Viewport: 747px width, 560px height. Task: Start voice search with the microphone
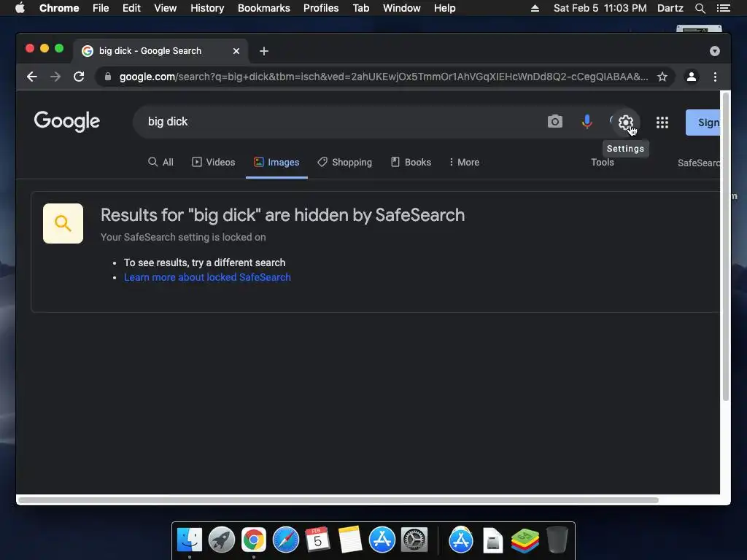pos(587,122)
